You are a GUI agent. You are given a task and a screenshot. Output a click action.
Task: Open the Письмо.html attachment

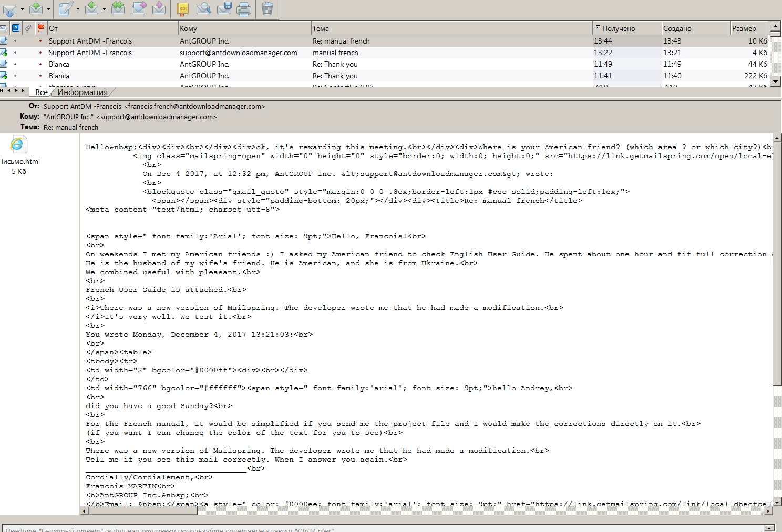coord(19,145)
